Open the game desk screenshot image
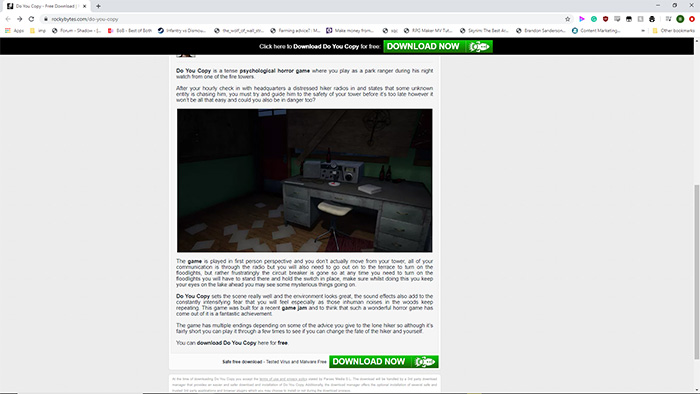 tap(304, 180)
